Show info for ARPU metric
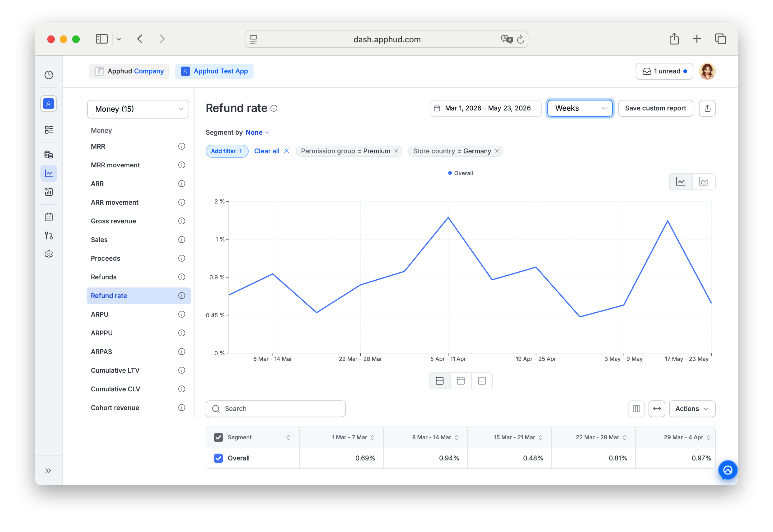The width and height of the screenshot is (773, 532). 182,314
